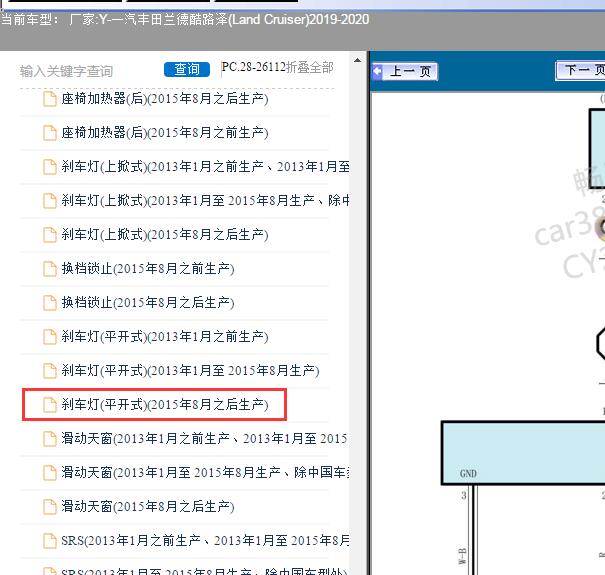Viewport: 605px width, 575px height.
Task: Click document icon of SRS(2013年1月之前生产 row
Action: point(50,540)
